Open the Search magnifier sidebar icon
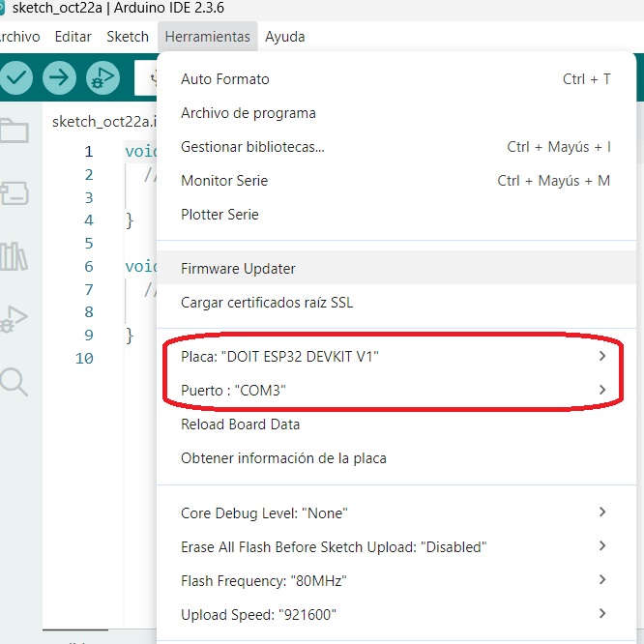This screenshot has height=644, width=644. pos(14,381)
